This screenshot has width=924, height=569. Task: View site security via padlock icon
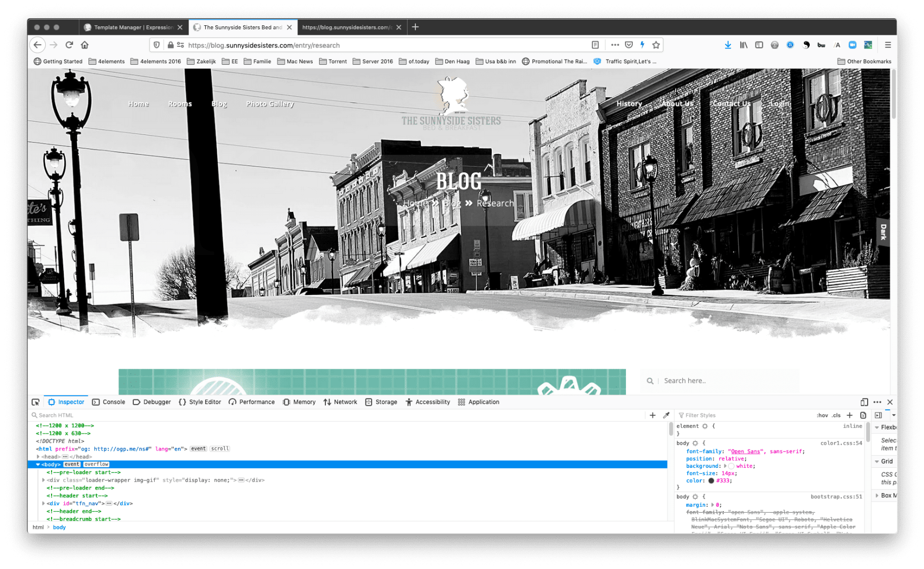(170, 45)
